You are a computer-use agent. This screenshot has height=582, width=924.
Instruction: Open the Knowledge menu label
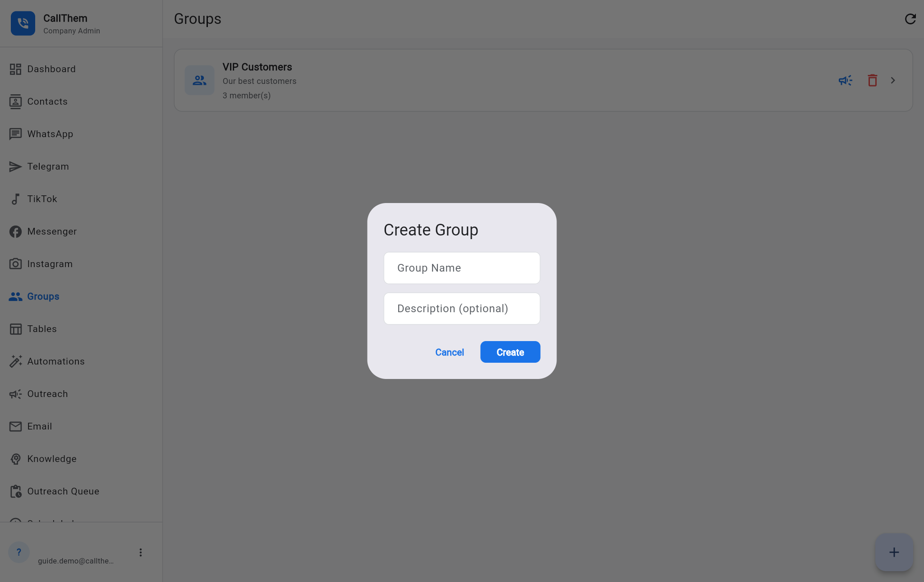(x=52, y=459)
